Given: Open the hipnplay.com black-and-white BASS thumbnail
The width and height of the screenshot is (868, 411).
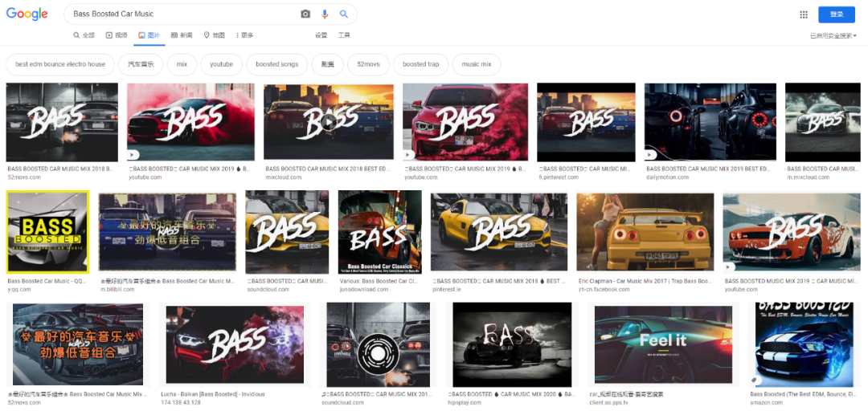Looking at the screenshot, I should coord(512,344).
